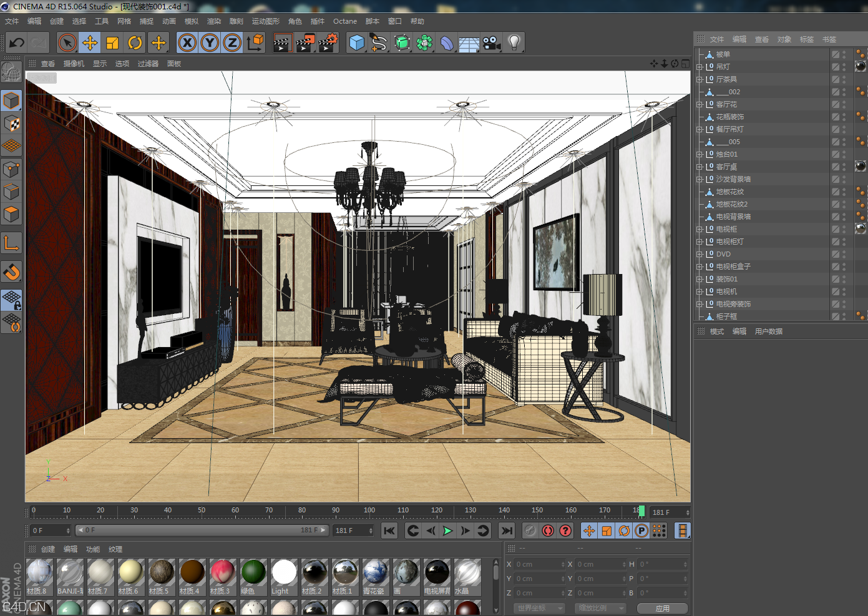Select the Spline Pen tool
The width and height of the screenshot is (868, 616).
[379, 42]
